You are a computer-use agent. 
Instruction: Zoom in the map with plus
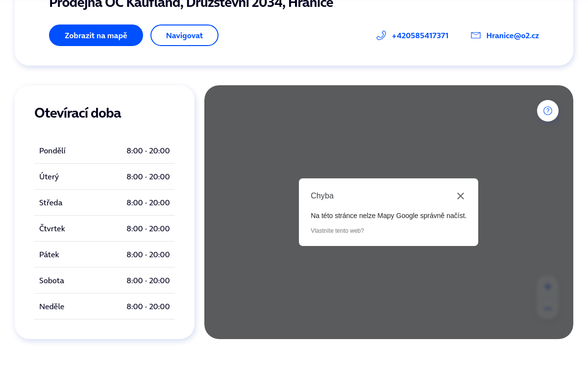(x=548, y=287)
